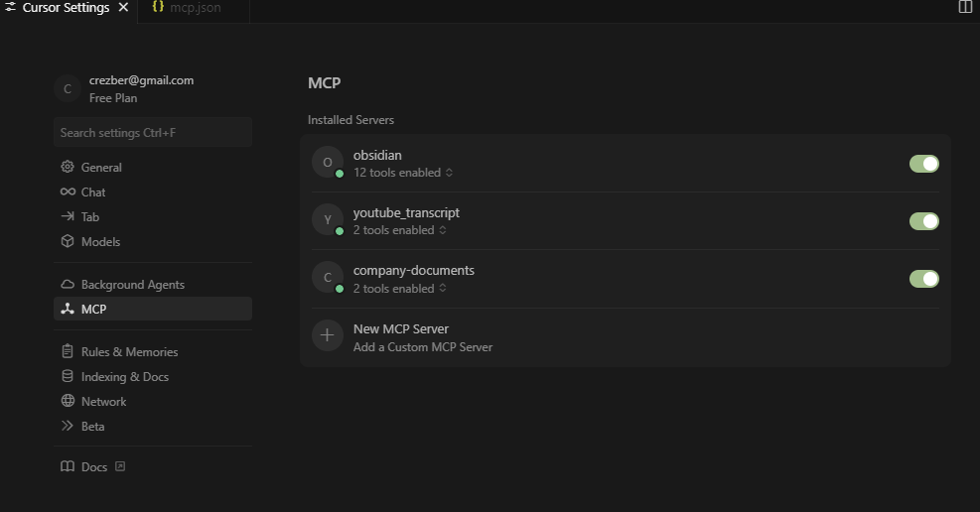Click the General gear icon
This screenshot has width=980, height=512.
click(x=68, y=167)
